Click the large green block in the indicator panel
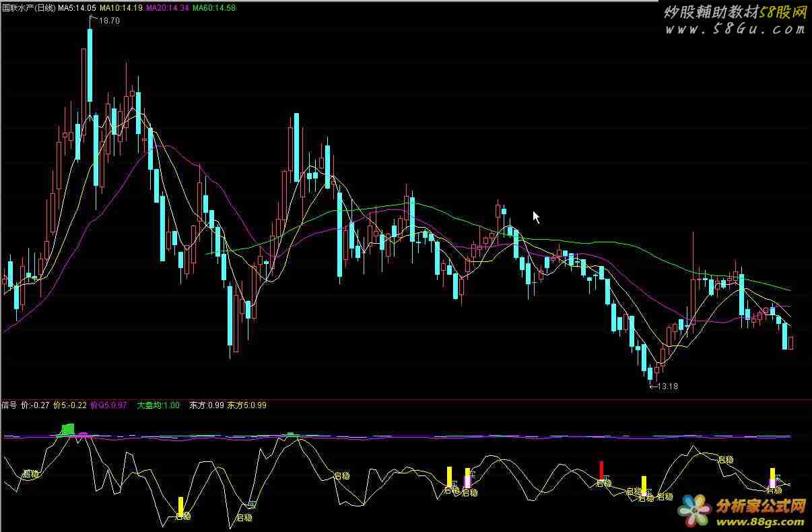812x532 pixels. [67, 430]
